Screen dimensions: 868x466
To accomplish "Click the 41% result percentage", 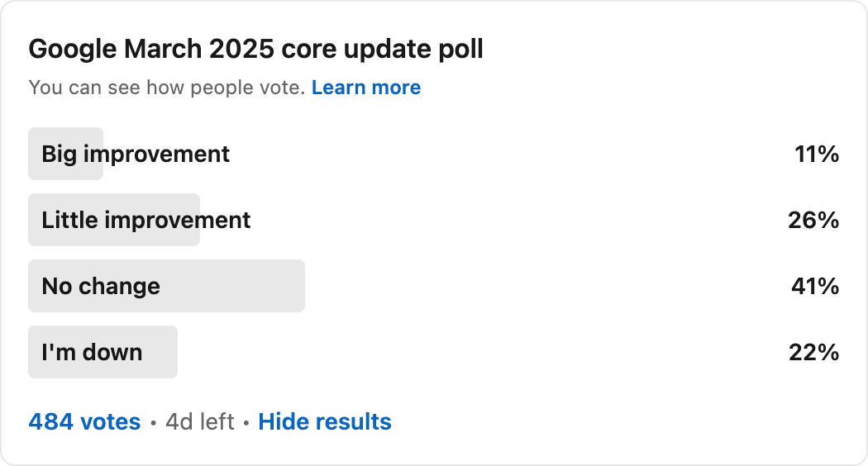I will (x=815, y=286).
